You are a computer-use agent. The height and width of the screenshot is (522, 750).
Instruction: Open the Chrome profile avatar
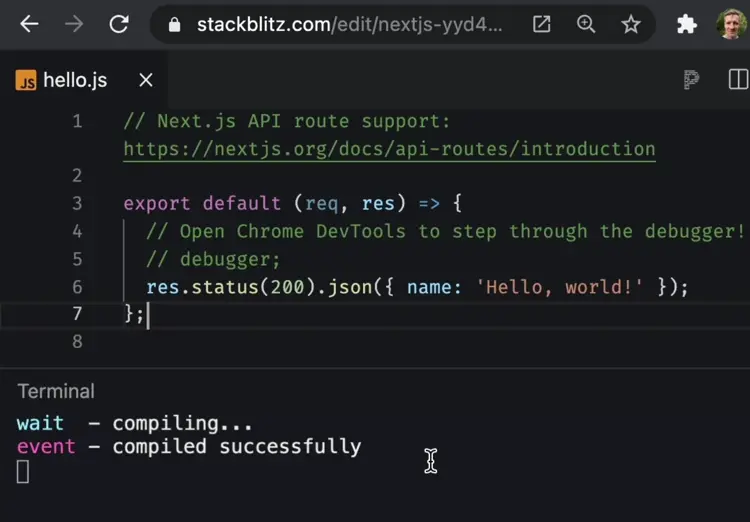point(731,24)
